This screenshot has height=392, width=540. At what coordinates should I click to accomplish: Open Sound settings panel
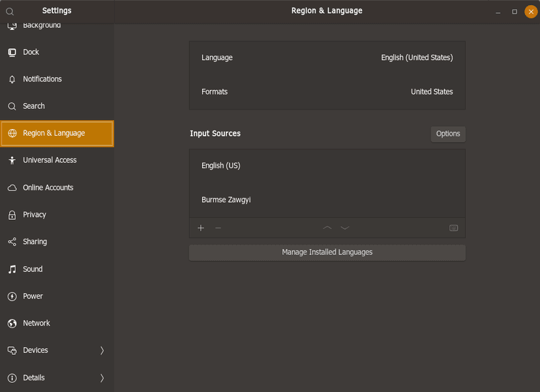pos(57,269)
